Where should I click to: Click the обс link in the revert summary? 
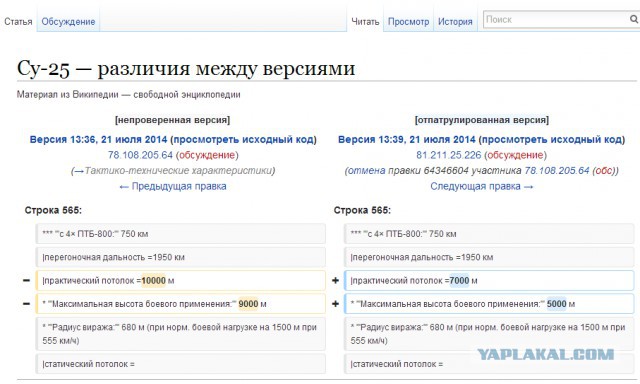(604, 171)
